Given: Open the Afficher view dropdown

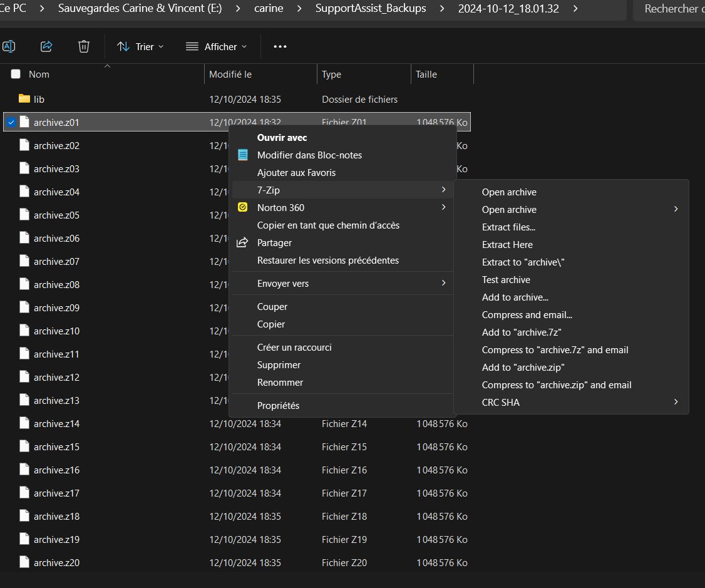Looking at the screenshot, I should tap(217, 46).
